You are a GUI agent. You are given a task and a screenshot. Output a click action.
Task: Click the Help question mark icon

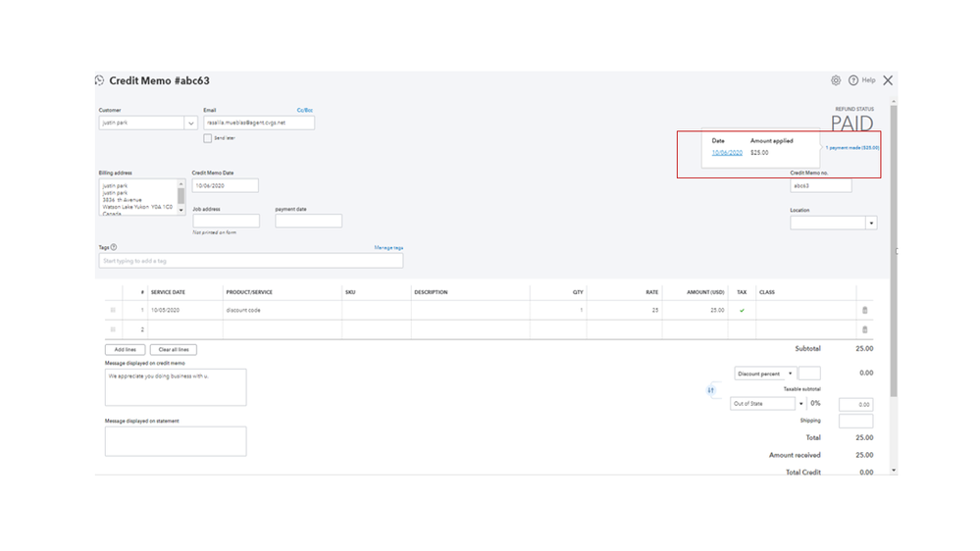click(x=853, y=80)
